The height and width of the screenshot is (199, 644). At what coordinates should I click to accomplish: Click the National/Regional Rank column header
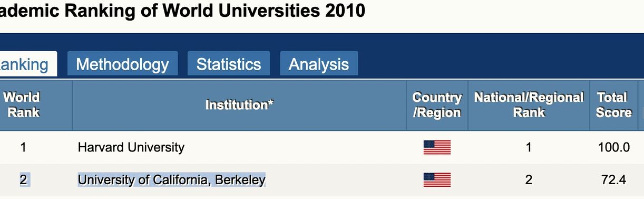[529, 105]
